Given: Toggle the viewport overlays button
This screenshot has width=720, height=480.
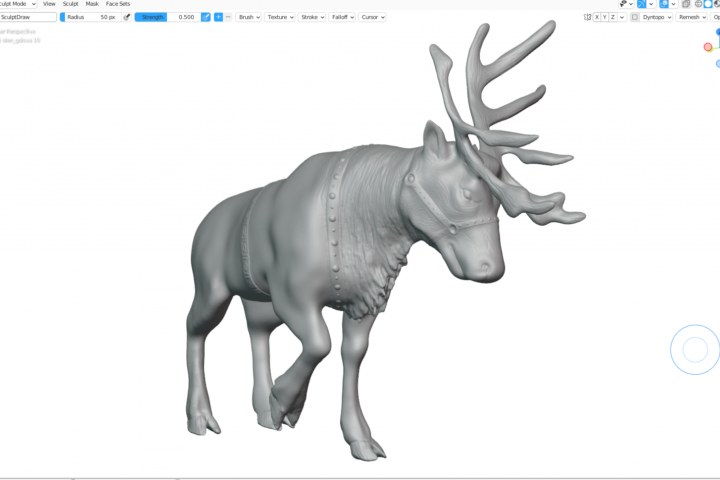Looking at the screenshot, I should (x=664, y=4).
